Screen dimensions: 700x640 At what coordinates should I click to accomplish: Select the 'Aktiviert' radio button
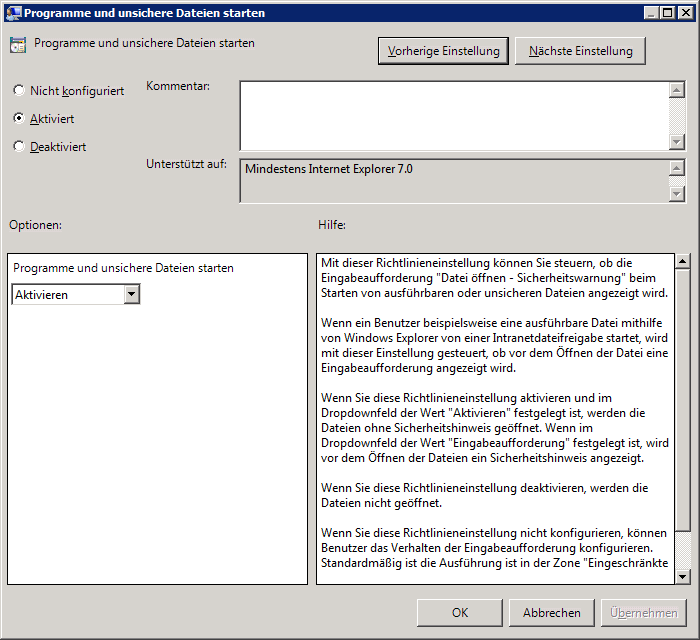click(19, 119)
